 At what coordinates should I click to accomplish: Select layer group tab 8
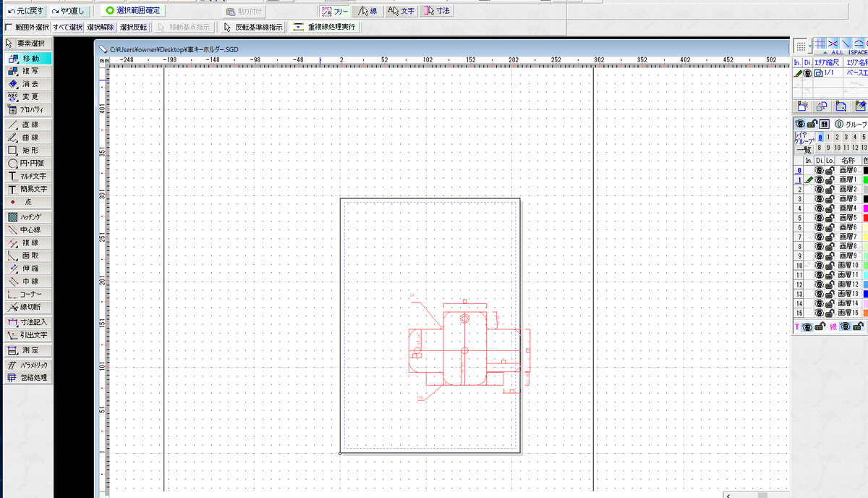point(820,147)
